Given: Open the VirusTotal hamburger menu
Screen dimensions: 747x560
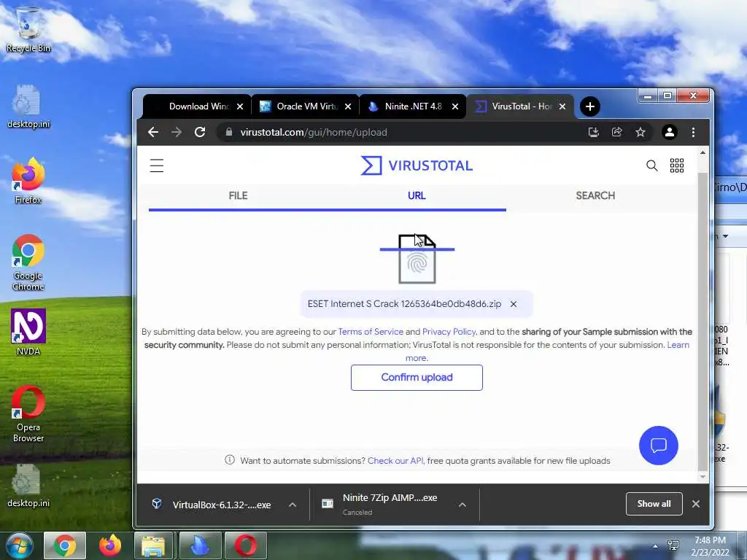Looking at the screenshot, I should [x=157, y=166].
